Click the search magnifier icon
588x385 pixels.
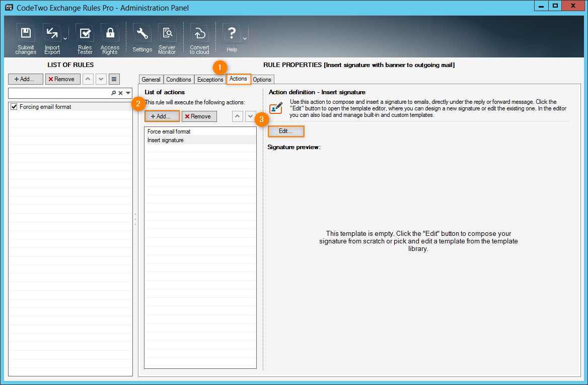[x=114, y=93]
